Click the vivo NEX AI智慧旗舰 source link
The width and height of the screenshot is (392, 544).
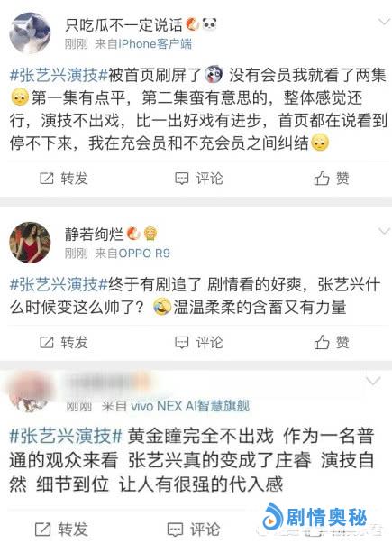[x=190, y=406]
